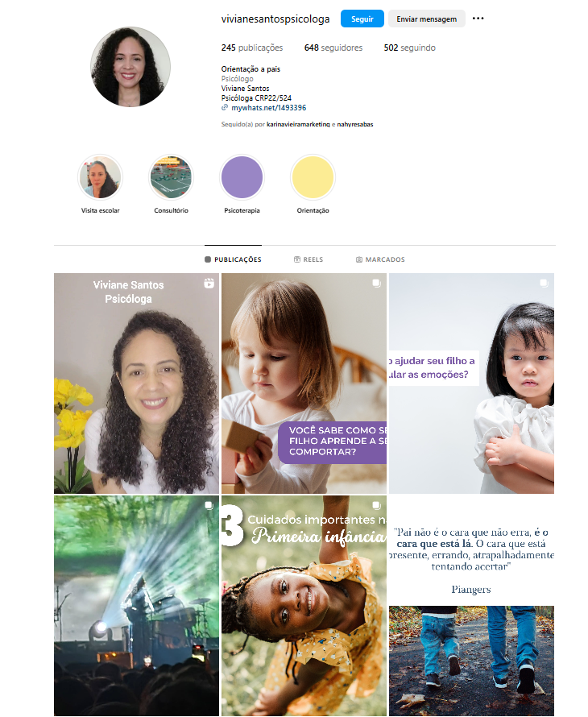Click the reel icon on Viviane Santos post

point(209,284)
